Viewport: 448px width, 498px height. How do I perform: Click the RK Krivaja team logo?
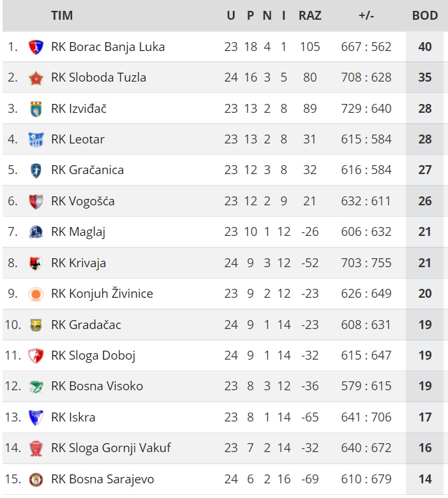tap(36, 263)
